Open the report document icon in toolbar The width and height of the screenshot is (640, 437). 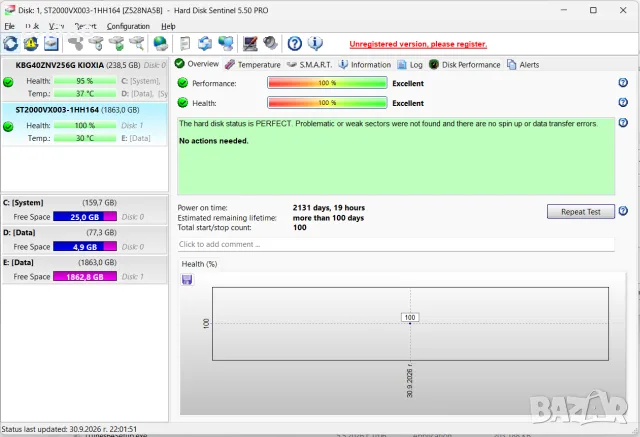[x=185, y=43]
